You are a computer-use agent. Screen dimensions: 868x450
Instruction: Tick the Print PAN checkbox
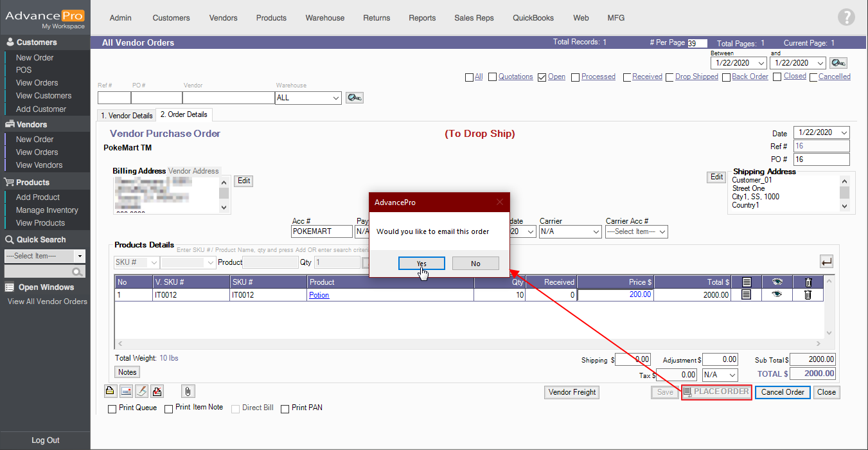[285, 409]
